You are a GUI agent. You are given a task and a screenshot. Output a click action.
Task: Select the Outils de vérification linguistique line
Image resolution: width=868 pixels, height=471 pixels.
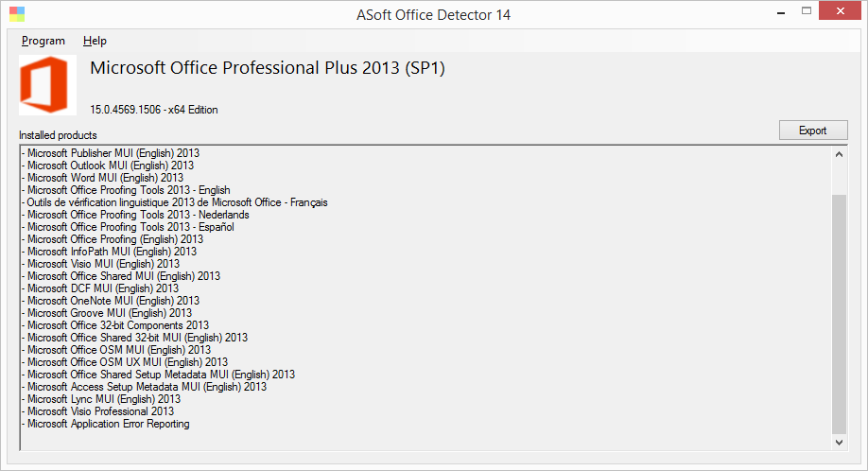(177, 202)
